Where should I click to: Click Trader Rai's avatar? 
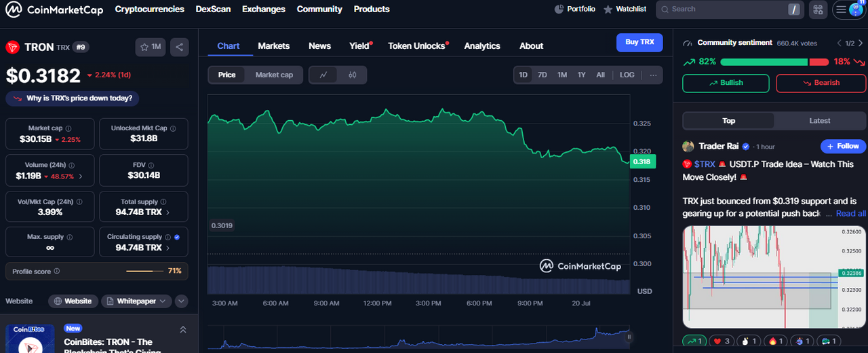pos(688,146)
